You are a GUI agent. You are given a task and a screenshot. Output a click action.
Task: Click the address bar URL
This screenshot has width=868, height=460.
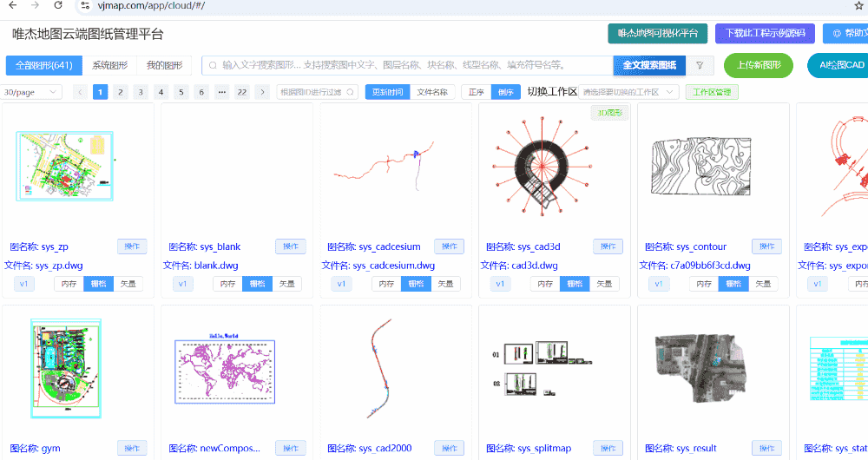coord(151,5)
